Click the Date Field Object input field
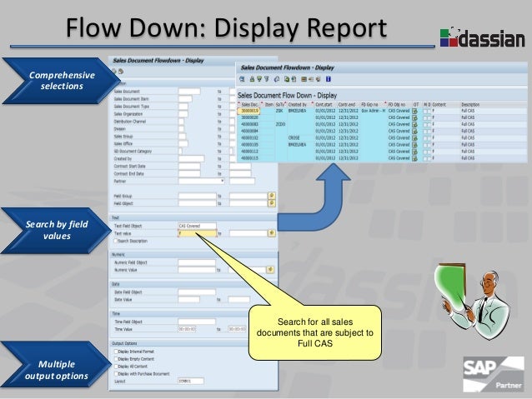The width and height of the screenshot is (532, 399). (197, 292)
